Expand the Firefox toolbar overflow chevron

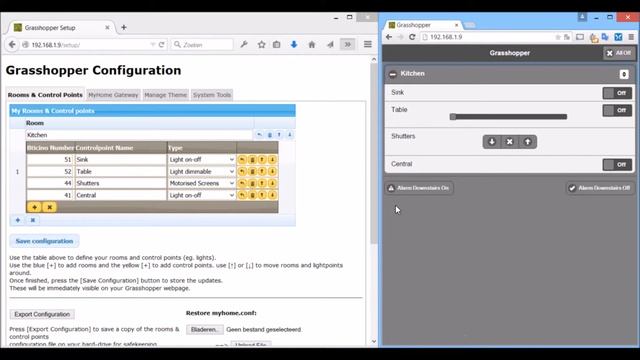click(x=348, y=44)
